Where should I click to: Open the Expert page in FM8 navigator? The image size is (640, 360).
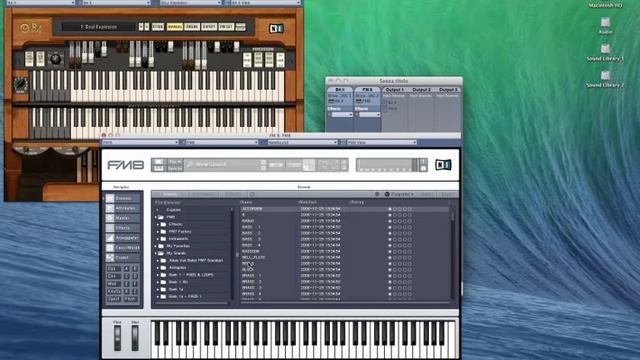coord(123,258)
